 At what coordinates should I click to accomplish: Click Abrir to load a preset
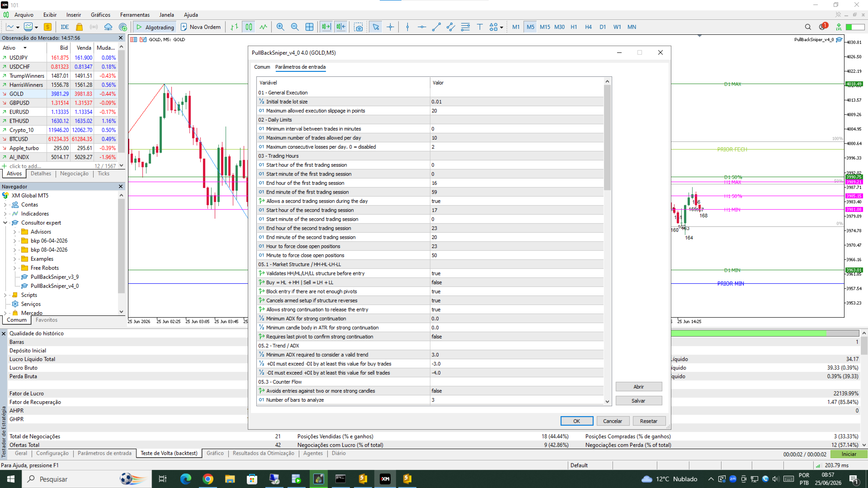tap(639, 387)
